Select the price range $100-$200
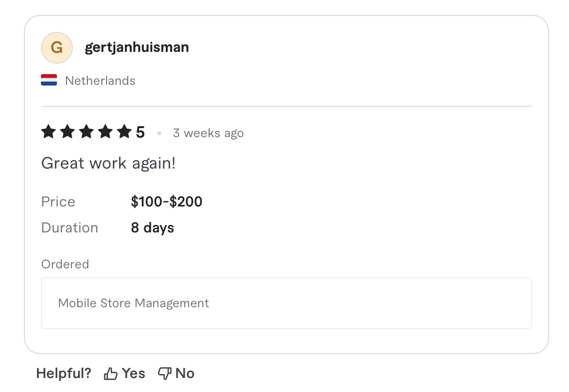Screen dimensions: 569x392 (x=166, y=202)
